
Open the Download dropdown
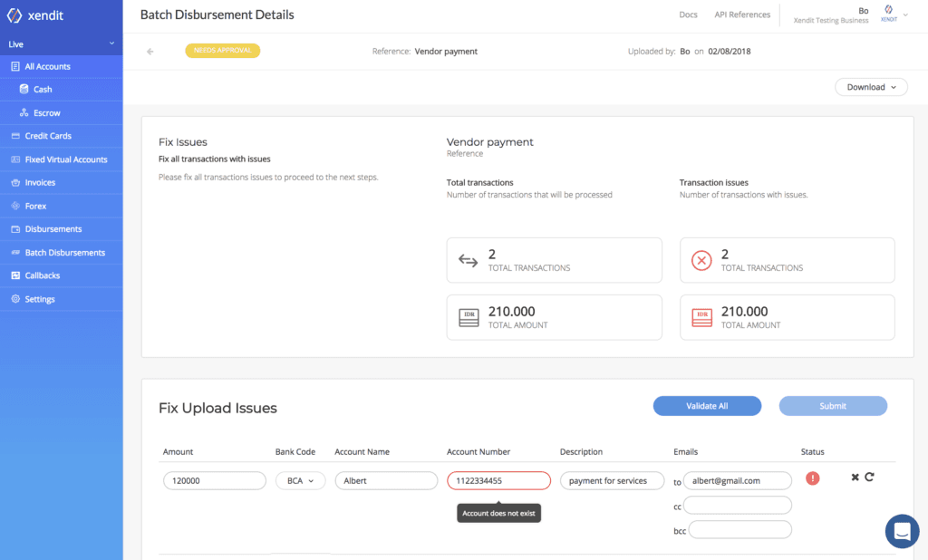click(871, 87)
